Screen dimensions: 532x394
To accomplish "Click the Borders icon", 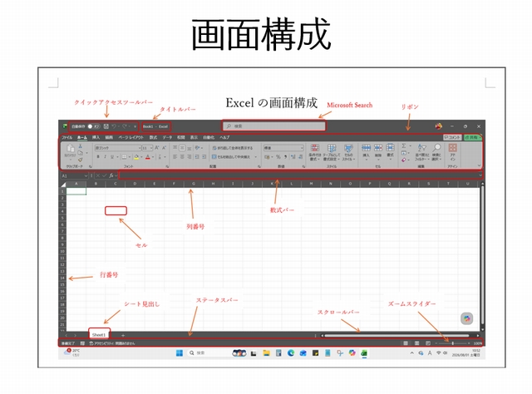I will (124, 157).
